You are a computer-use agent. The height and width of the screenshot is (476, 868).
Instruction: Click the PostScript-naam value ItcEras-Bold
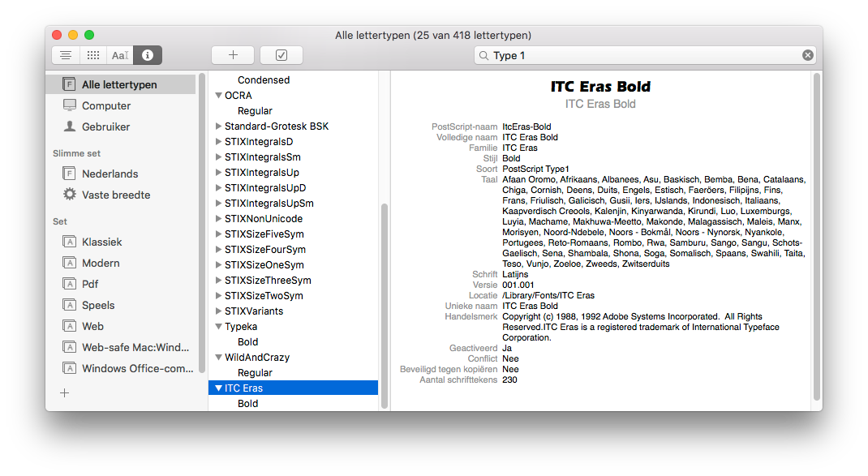pos(526,127)
